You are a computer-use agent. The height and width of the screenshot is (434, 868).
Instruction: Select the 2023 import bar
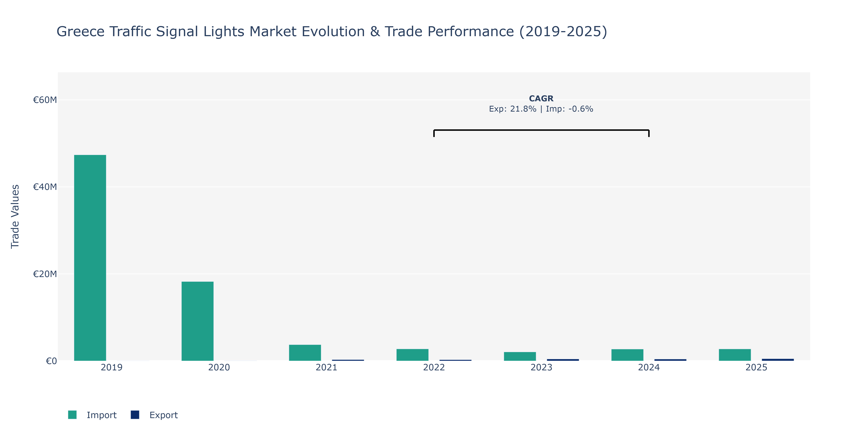tap(520, 356)
